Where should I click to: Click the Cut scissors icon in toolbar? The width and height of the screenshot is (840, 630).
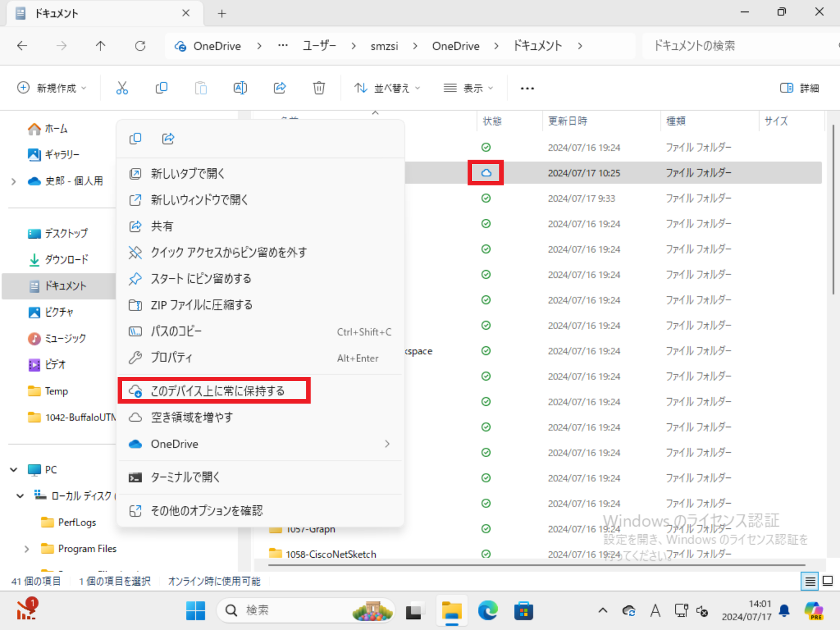click(x=122, y=88)
